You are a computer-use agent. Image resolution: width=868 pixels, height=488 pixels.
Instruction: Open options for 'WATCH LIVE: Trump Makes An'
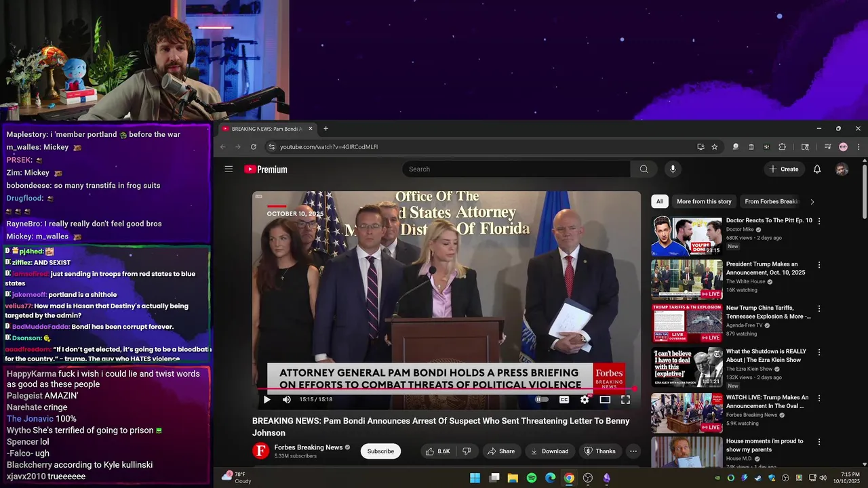pyautogui.click(x=819, y=399)
